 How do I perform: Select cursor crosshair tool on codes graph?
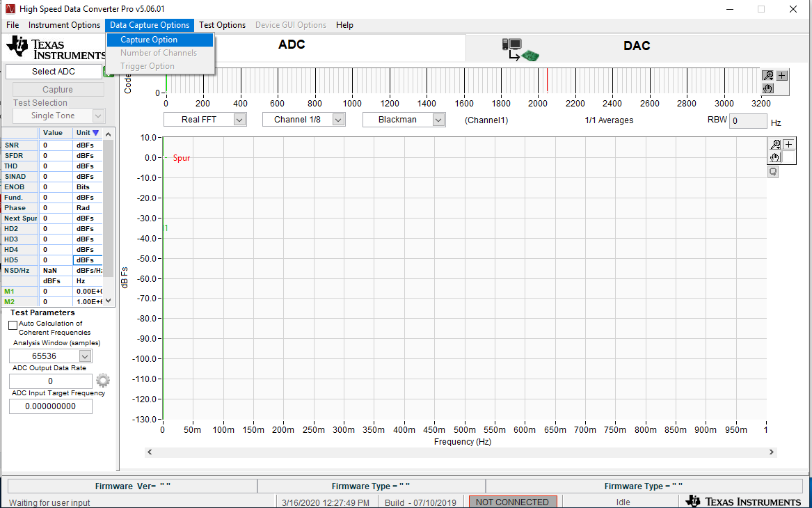[782, 76]
